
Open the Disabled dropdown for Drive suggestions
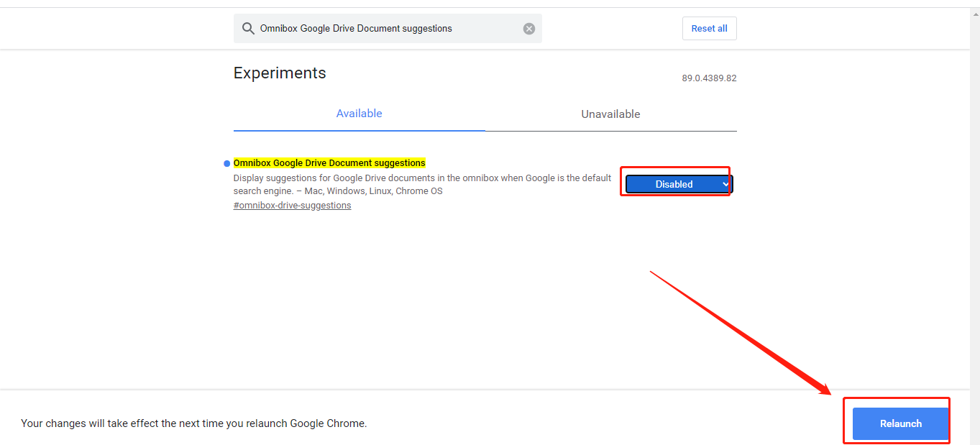(x=679, y=184)
